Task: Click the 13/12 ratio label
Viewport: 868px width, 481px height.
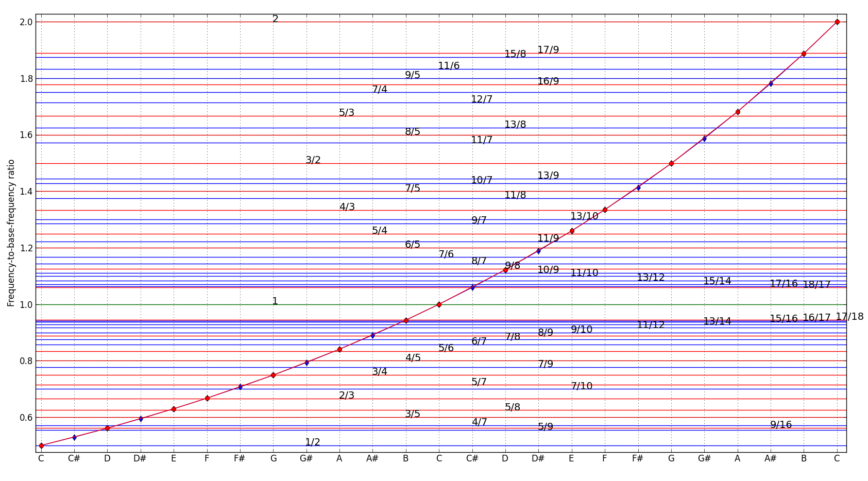Action: pos(651,278)
